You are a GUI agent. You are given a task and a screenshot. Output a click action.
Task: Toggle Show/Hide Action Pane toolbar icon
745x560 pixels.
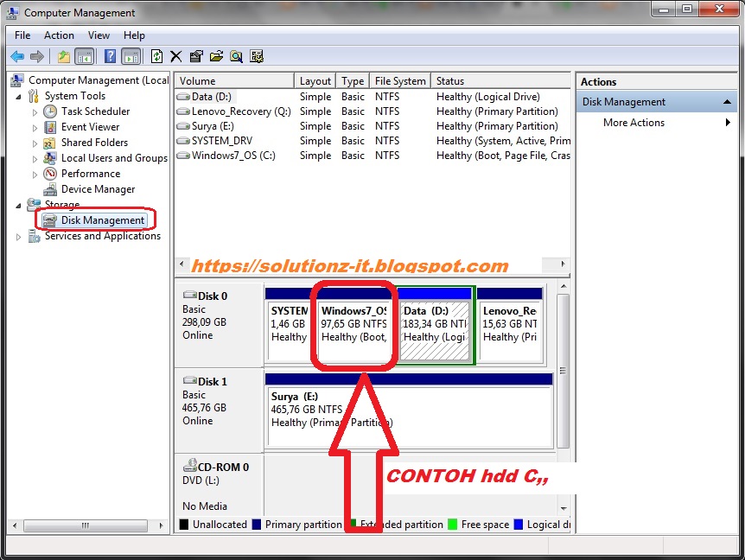(x=131, y=57)
